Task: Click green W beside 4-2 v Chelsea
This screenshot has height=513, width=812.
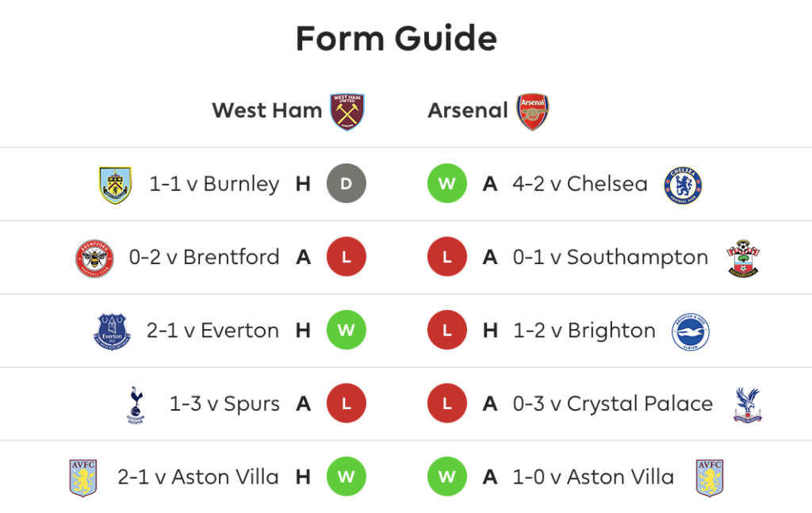Action: pyautogui.click(x=447, y=183)
